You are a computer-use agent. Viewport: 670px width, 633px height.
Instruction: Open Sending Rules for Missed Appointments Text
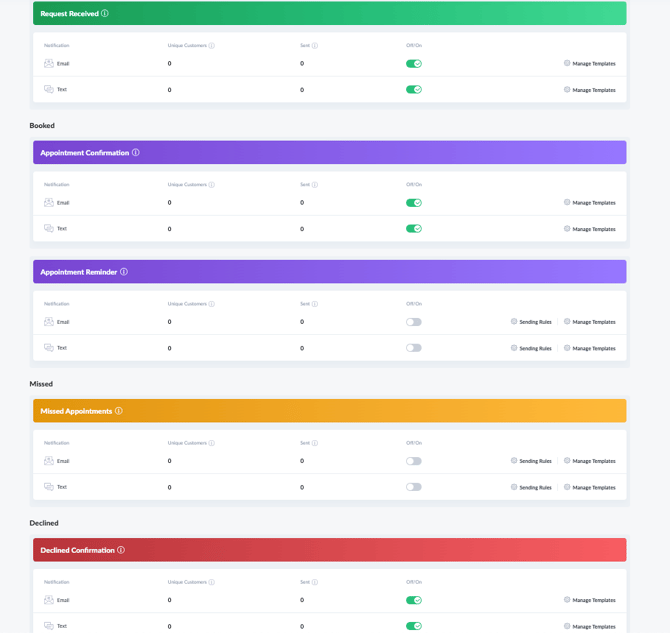point(531,487)
